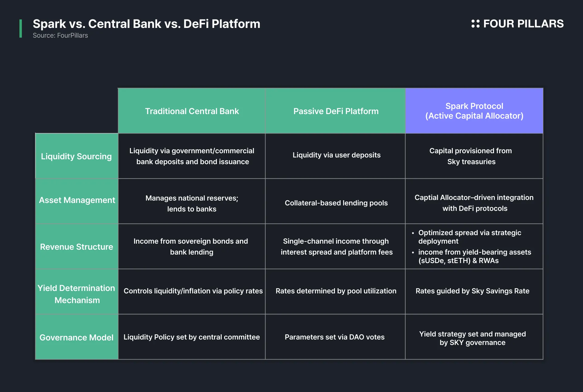Click cell 'Single-channel income through interest spread and platform fees'

pyautogui.click(x=336, y=247)
